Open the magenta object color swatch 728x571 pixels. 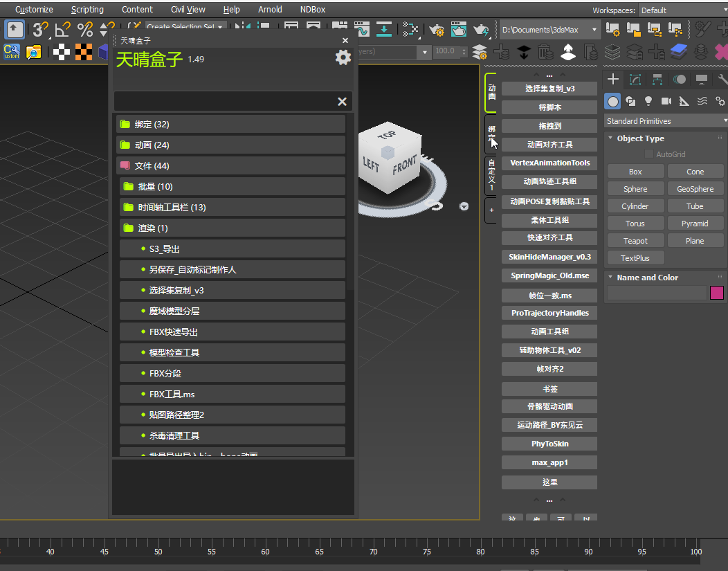pos(716,293)
